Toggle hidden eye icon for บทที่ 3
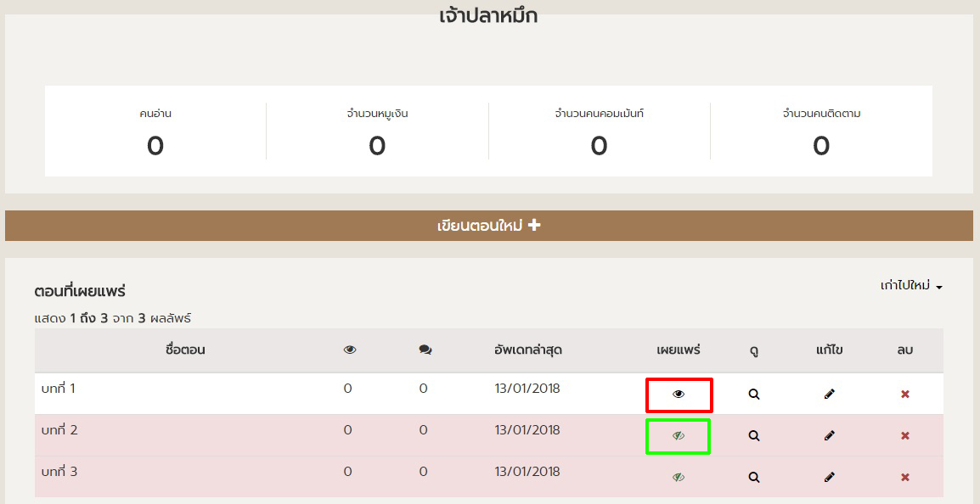Viewport: 980px width, 504px height. pos(678,478)
